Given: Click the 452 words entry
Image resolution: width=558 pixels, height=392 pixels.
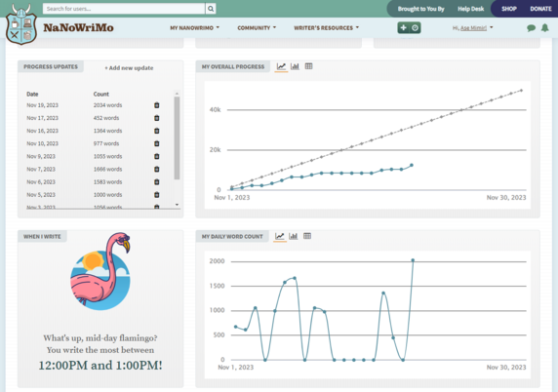Looking at the screenshot, I should tap(106, 118).
